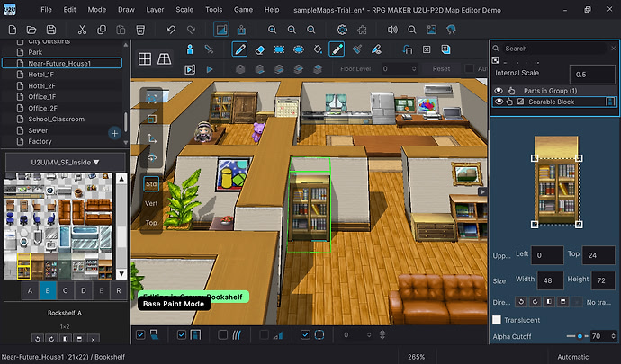Open the Game menu
The width and height of the screenshot is (621, 364).
point(243,10)
